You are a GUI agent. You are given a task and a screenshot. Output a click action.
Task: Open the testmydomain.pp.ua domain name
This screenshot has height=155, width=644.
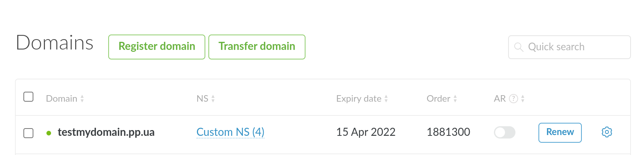(x=106, y=132)
